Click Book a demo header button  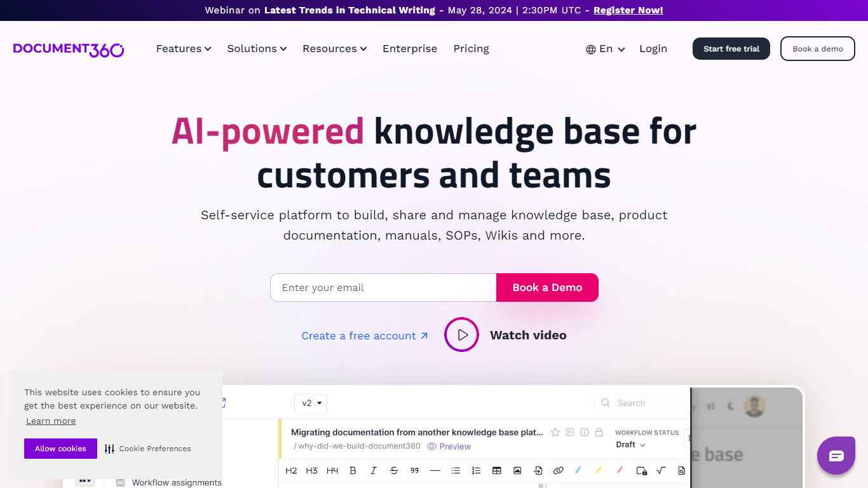(x=818, y=49)
